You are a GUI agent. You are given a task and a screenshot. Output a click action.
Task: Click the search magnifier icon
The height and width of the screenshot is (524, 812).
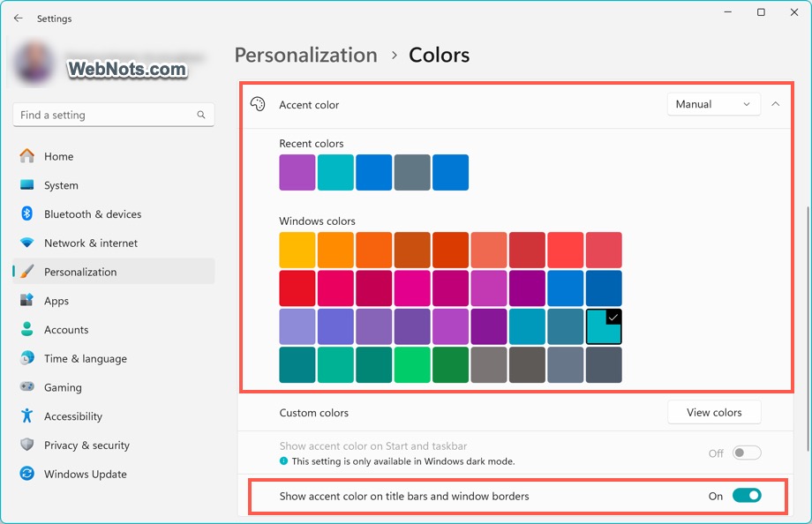[201, 115]
